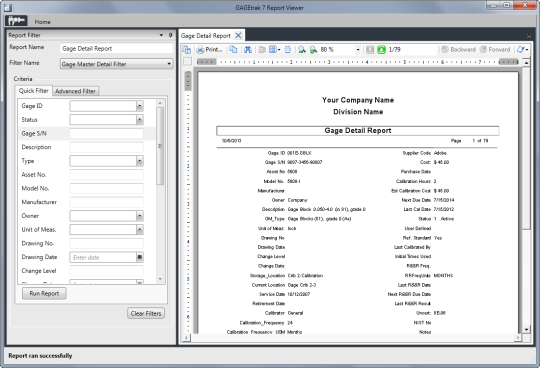The image size is (540, 368).
Task: Click the gray previous page icon
Action: click(370, 50)
